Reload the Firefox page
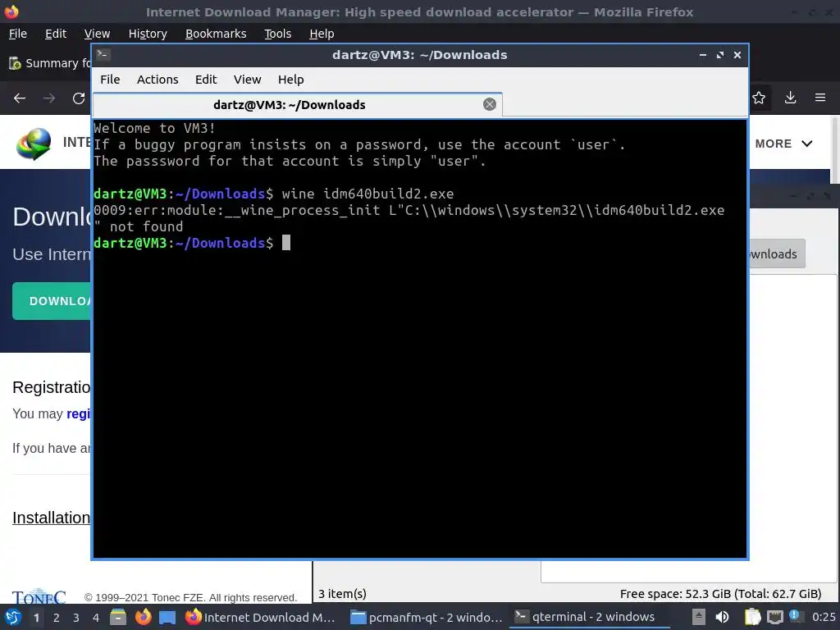 click(x=79, y=98)
